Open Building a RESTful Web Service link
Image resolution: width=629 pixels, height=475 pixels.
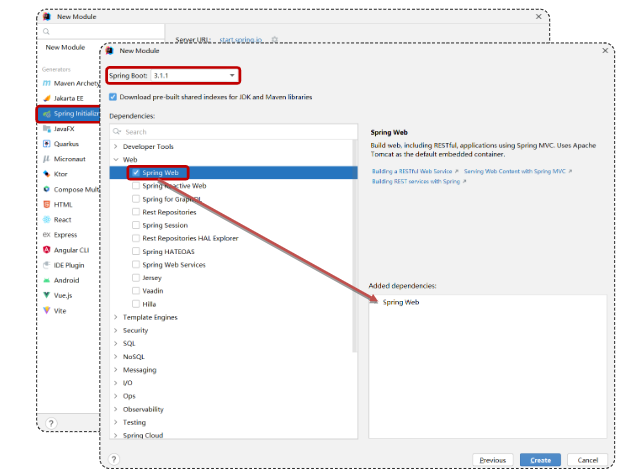[x=415, y=171]
